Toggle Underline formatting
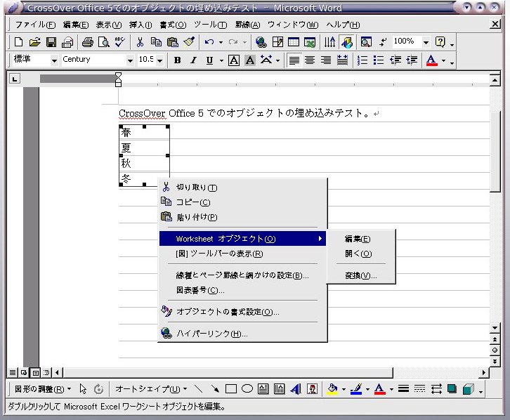 [210, 60]
